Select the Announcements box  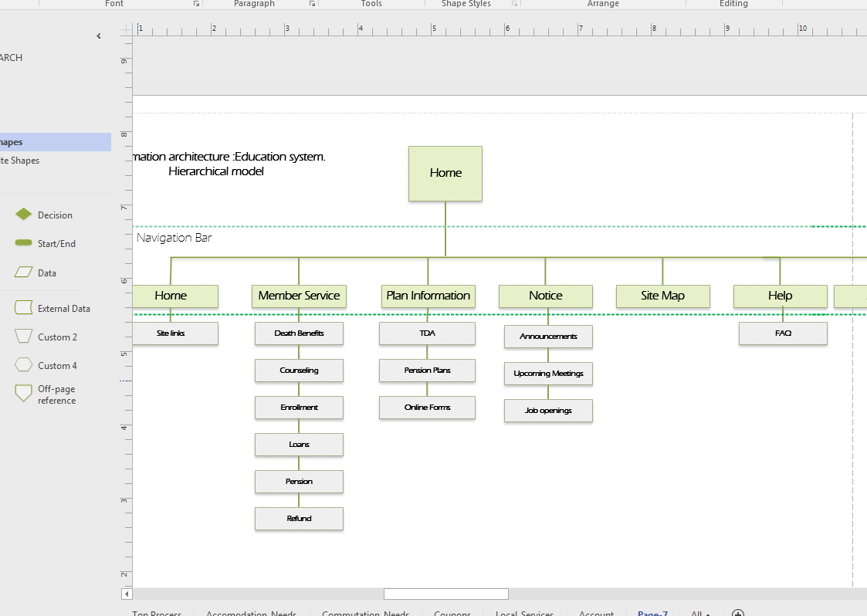tap(548, 337)
